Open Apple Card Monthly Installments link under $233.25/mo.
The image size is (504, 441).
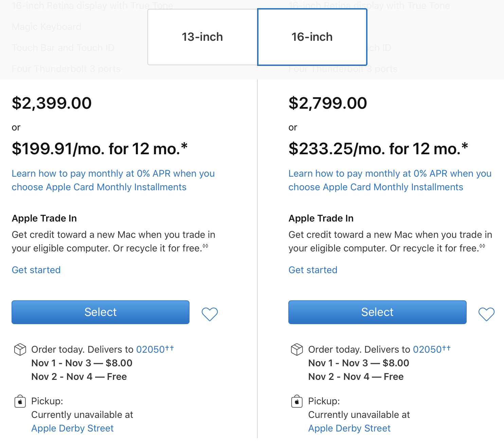pyautogui.click(x=390, y=180)
